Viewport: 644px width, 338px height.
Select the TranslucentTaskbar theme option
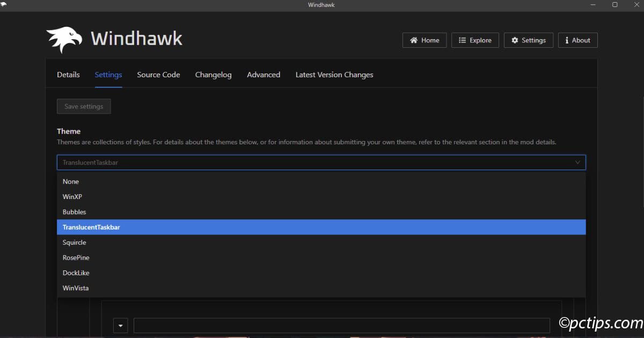(321, 227)
